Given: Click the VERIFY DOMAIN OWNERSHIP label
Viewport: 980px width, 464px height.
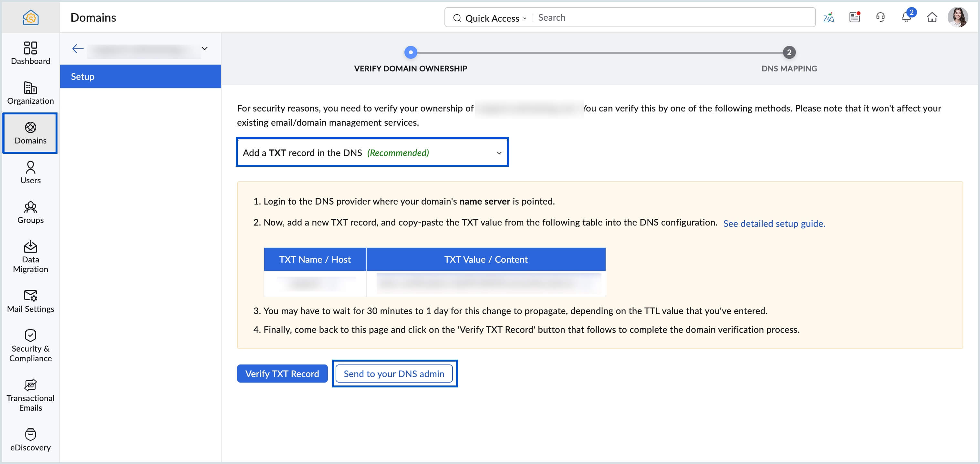Looking at the screenshot, I should [x=411, y=69].
